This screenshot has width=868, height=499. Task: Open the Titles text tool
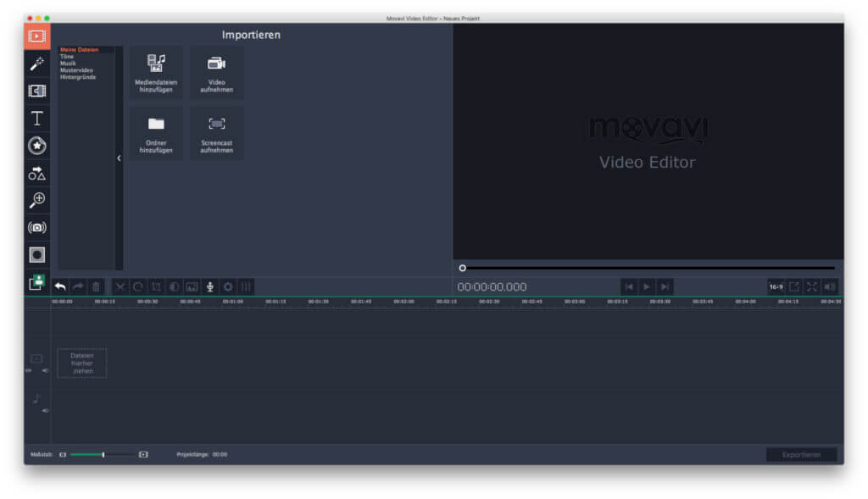[x=37, y=119]
